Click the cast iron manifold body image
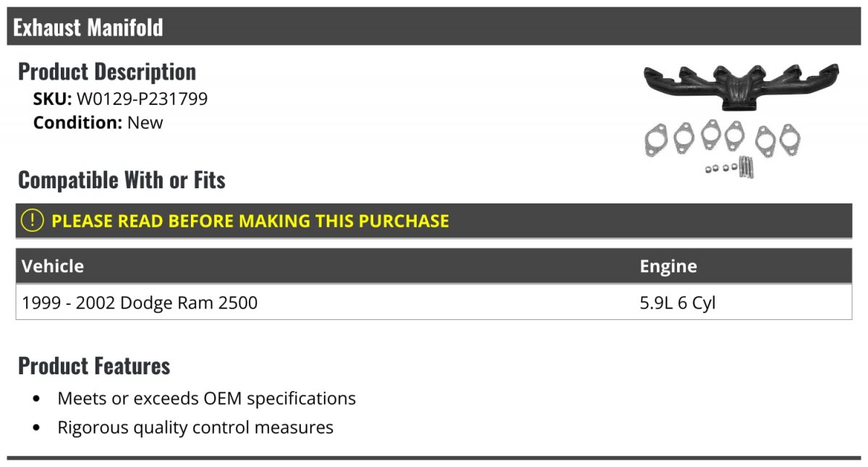The image size is (868, 467). (741, 87)
